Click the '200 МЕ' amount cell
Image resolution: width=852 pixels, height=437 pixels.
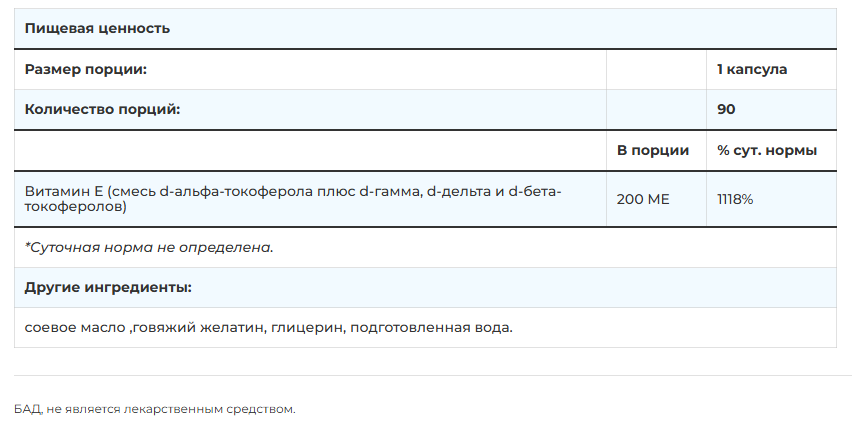coord(643,199)
